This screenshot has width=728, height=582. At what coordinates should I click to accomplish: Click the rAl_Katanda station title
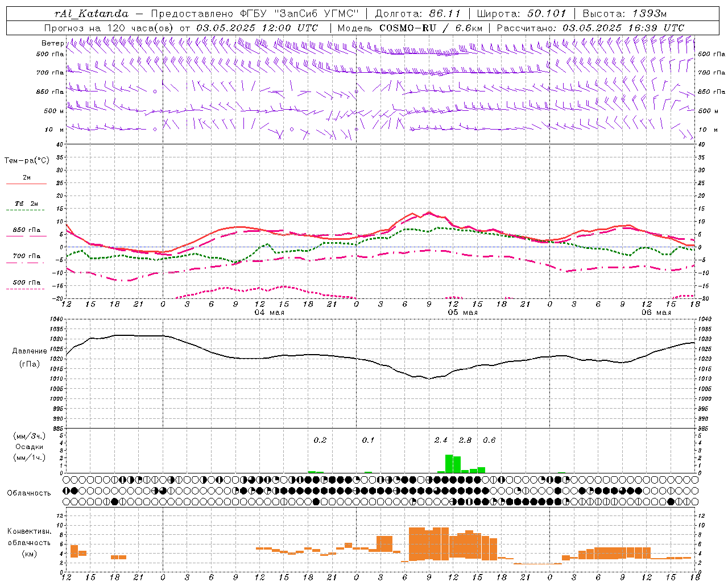(x=92, y=14)
